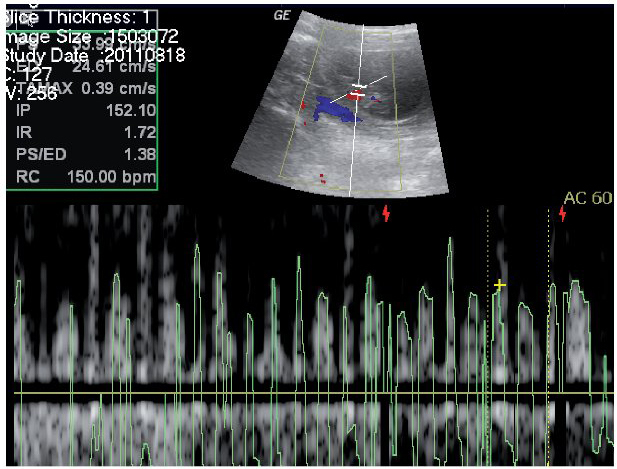Select the IP 152.10 measurement row
Viewport: 617px width, 469px height.
tap(80, 110)
